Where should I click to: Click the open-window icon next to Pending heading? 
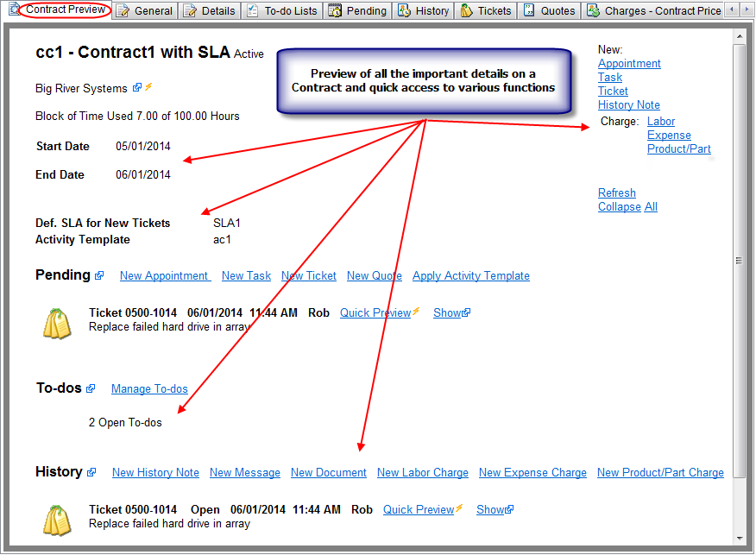[99, 276]
